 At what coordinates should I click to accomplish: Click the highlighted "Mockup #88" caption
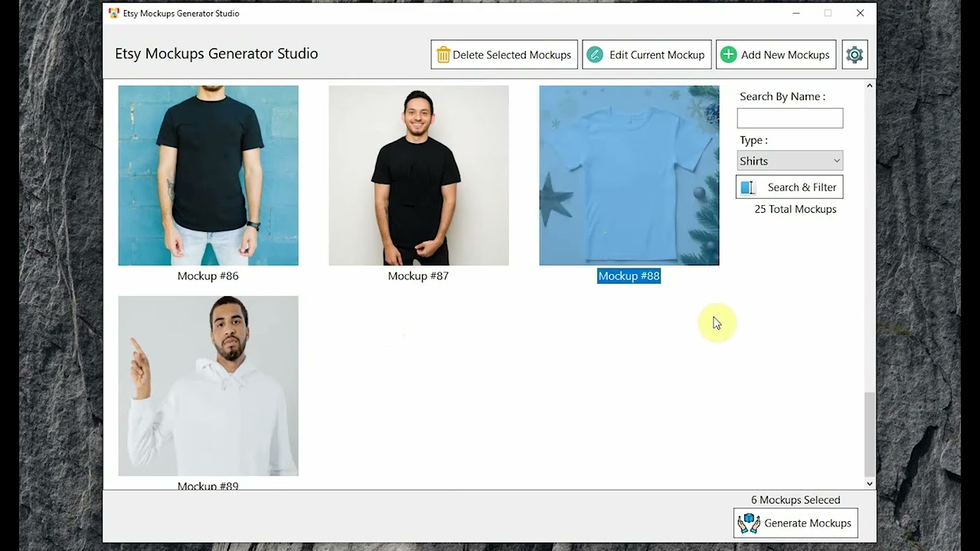tap(629, 276)
